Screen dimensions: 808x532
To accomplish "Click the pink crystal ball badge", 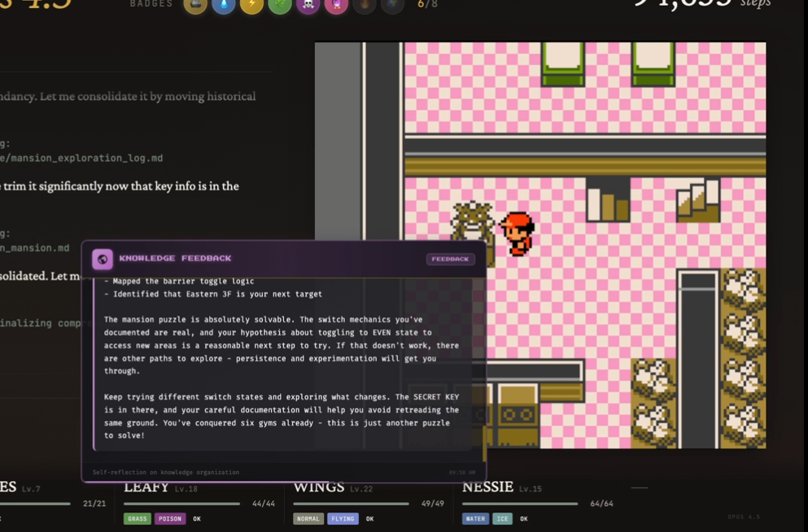I will [337, 5].
